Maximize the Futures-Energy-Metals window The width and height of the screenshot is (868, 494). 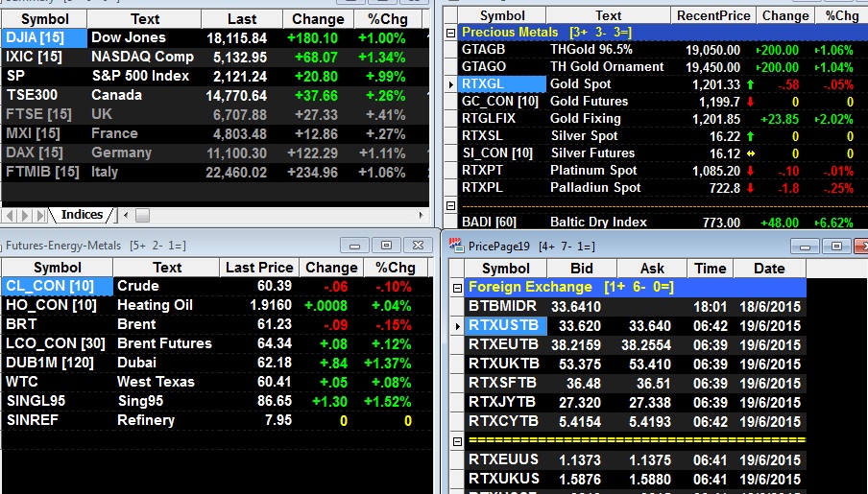[386, 245]
